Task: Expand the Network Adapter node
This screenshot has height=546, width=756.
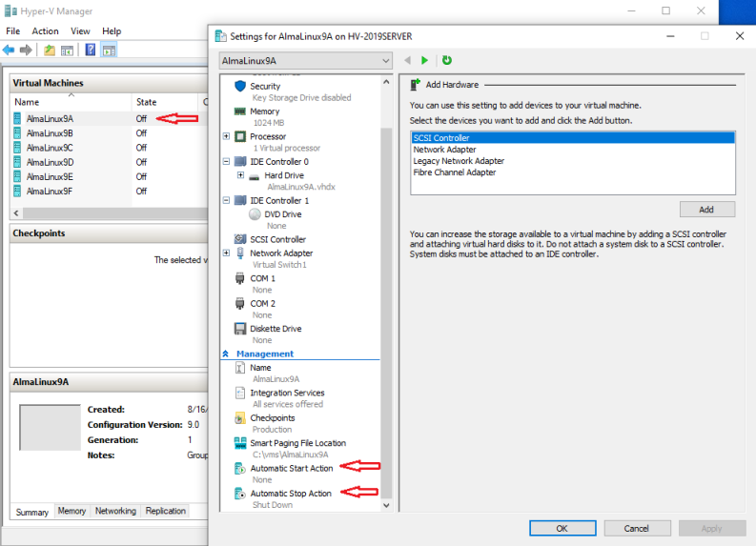Action: pos(226,253)
